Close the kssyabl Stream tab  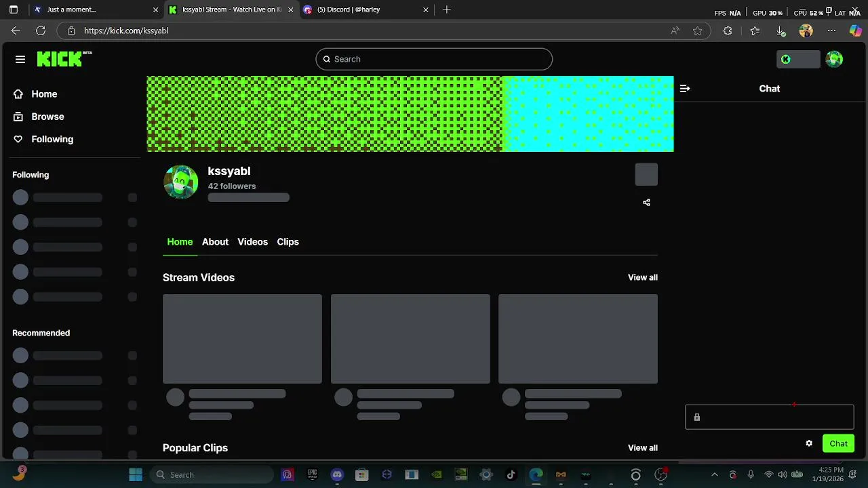point(291,9)
